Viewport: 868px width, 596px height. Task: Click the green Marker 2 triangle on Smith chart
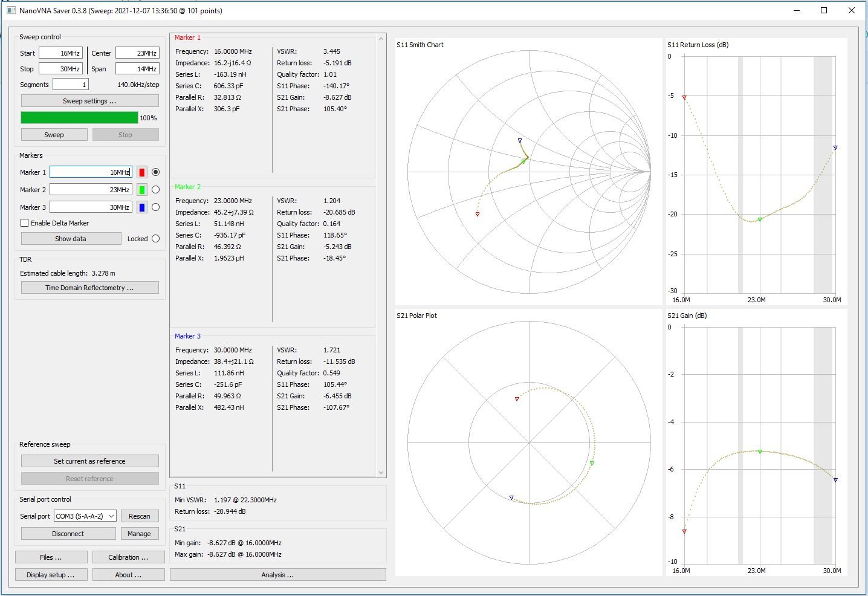pos(524,161)
